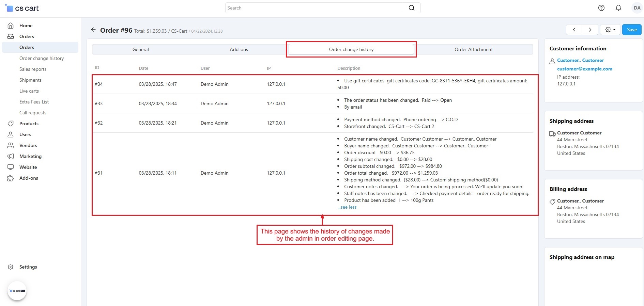The image size is (644, 306).
Task: Click the Settings gear icon in the sidebar
Action: click(x=11, y=267)
